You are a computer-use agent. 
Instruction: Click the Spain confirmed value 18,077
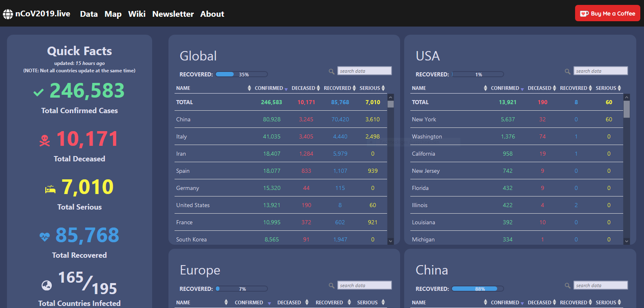[272, 171]
